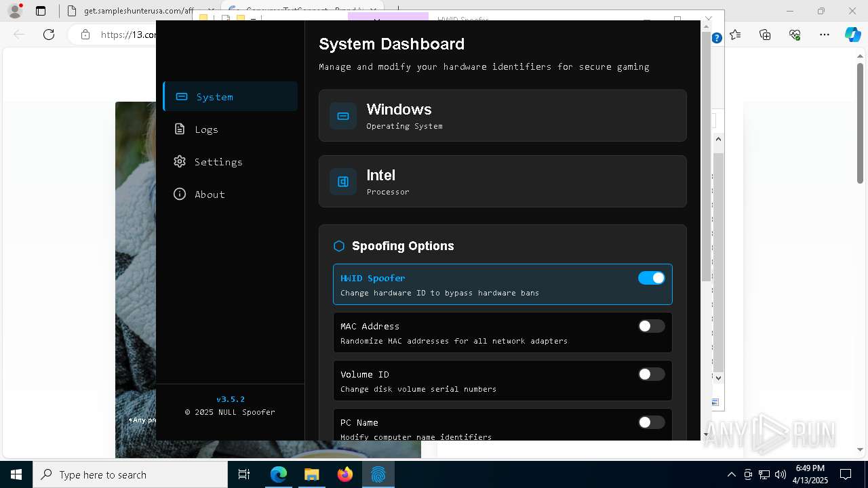The image size is (868, 488).
Task: Click the fingerprint spoofer app taskbar icon
Action: (378, 474)
